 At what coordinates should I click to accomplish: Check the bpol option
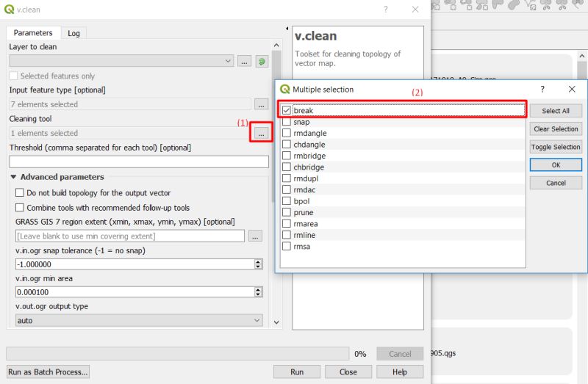287,200
